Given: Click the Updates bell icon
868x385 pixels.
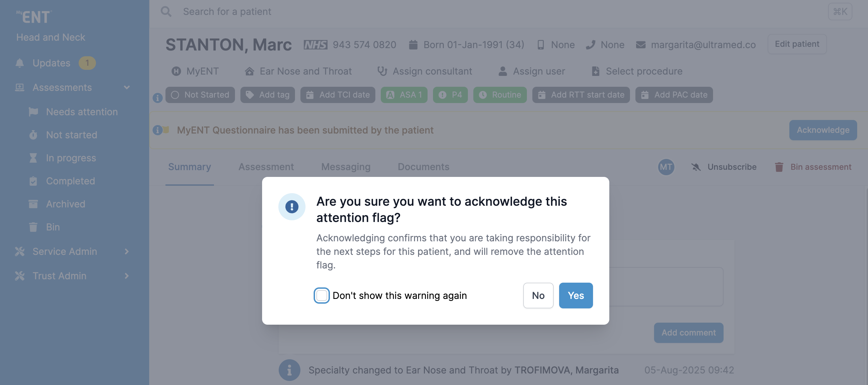Looking at the screenshot, I should [20, 63].
